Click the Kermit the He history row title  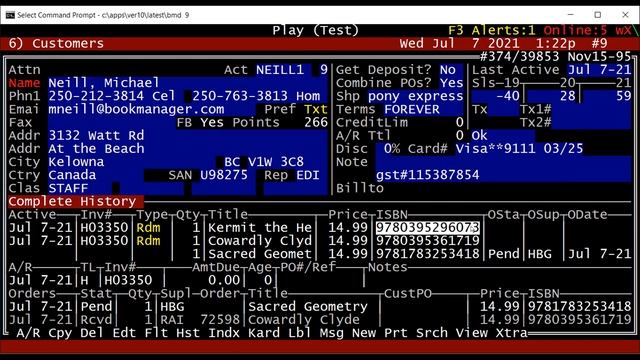260,227
